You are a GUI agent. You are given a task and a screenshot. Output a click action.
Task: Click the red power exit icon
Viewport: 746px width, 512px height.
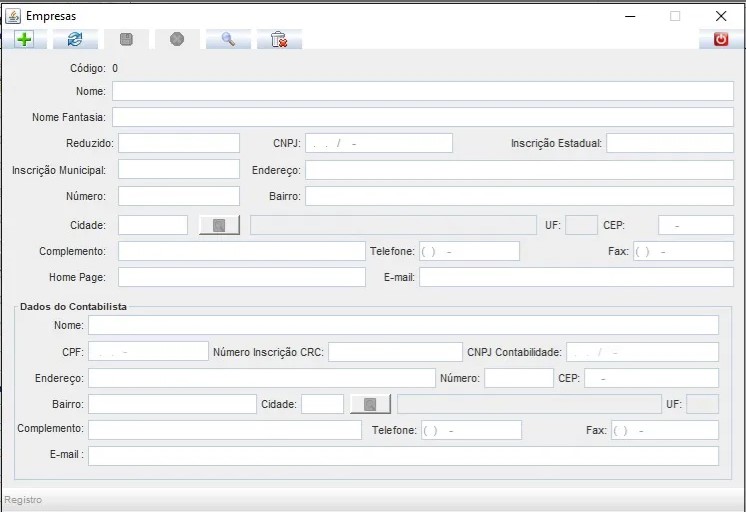pos(720,39)
